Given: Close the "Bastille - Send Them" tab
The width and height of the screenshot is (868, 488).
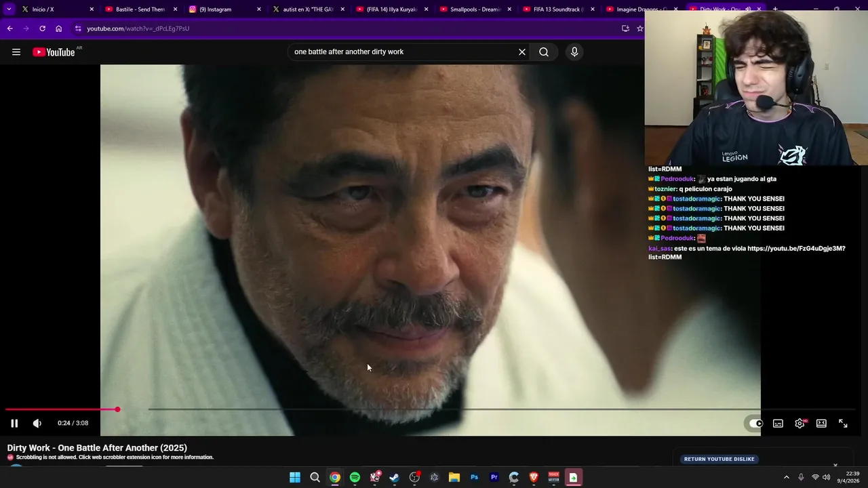Looking at the screenshot, I should pos(175,9).
